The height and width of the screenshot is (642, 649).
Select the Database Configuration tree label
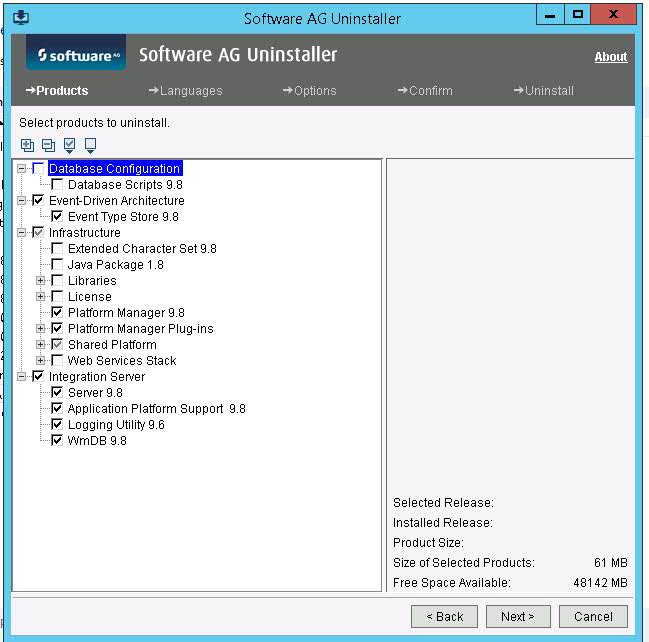click(x=115, y=168)
